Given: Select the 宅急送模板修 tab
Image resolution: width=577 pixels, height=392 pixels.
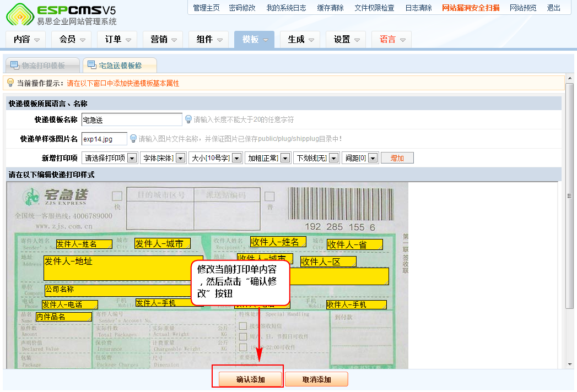Looking at the screenshot, I should point(120,66).
